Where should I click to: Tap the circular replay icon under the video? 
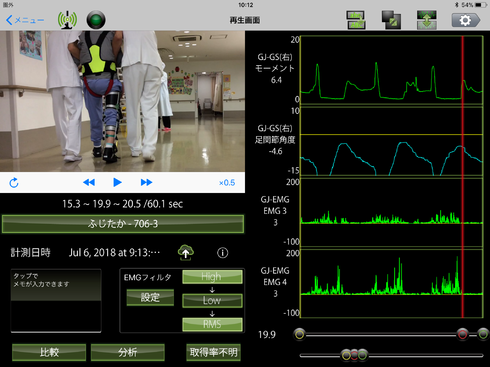tap(14, 183)
